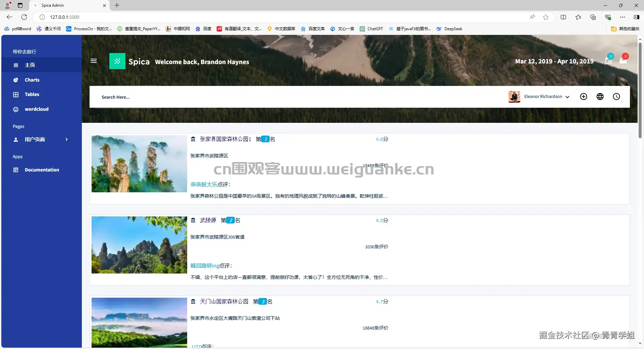Screen dimensions: 644x349
Task: Open split screen icon in browser toolbar
Action: pos(563,17)
